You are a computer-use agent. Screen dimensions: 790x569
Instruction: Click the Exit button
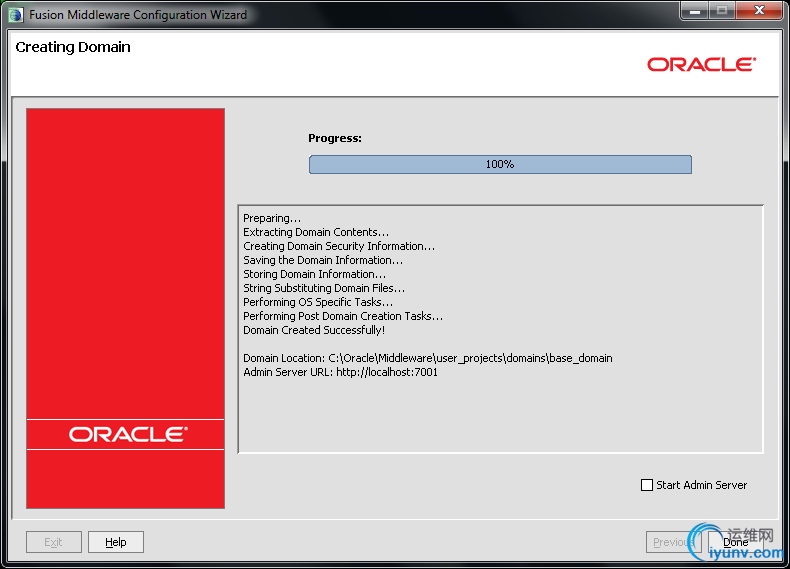coord(53,542)
